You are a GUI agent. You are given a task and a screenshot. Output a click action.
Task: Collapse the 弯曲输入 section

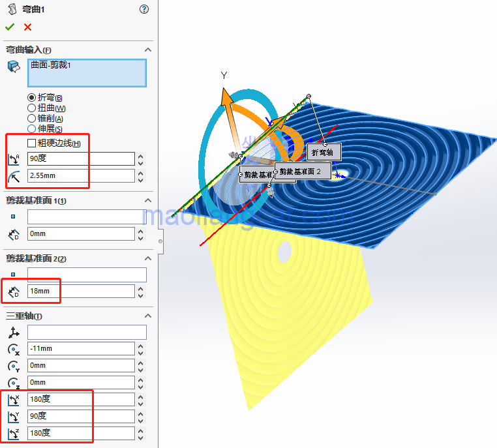(147, 50)
